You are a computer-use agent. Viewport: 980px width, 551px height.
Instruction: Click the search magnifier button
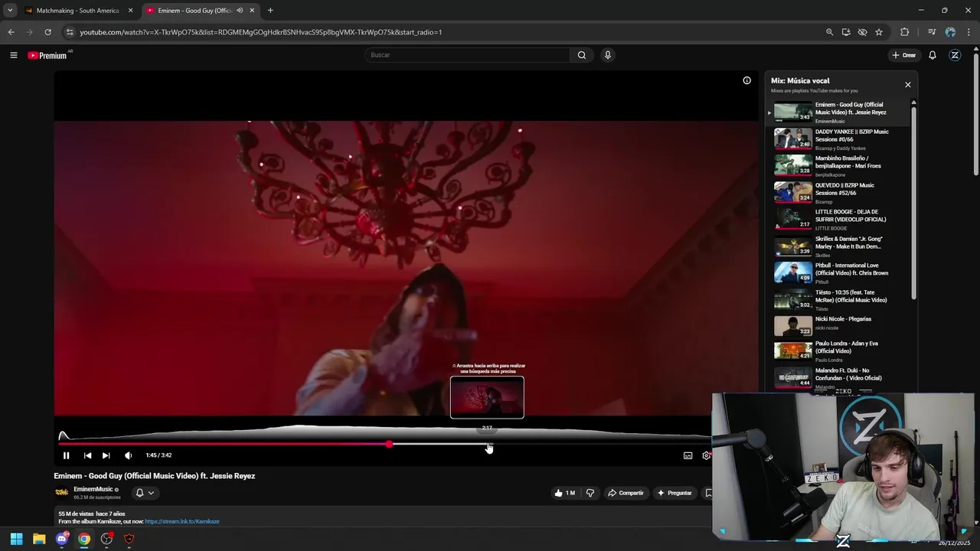(x=582, y=55)
